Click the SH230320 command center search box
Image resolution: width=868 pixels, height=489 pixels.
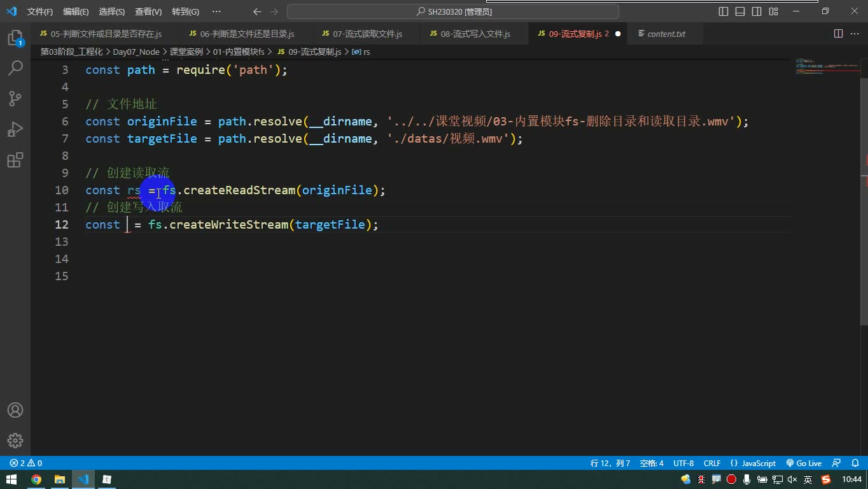(453, 11)
